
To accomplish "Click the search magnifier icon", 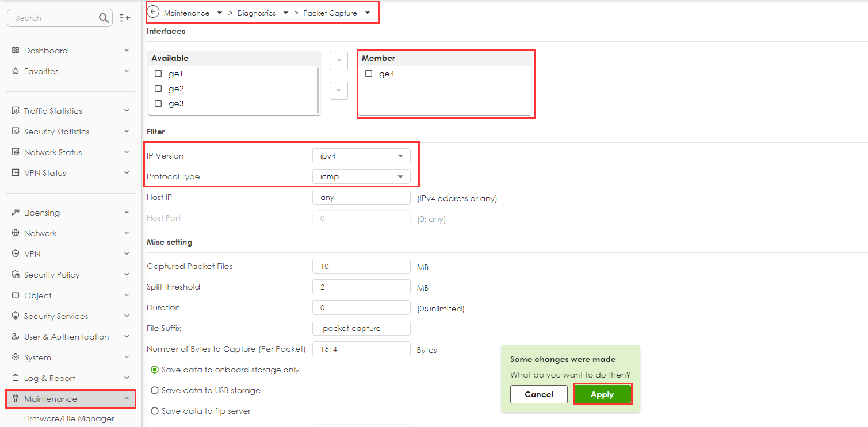I will [x=104, y=18].
